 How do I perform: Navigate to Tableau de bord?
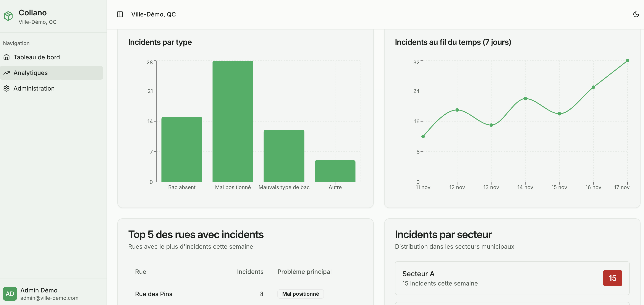click(x=37, y=57)
